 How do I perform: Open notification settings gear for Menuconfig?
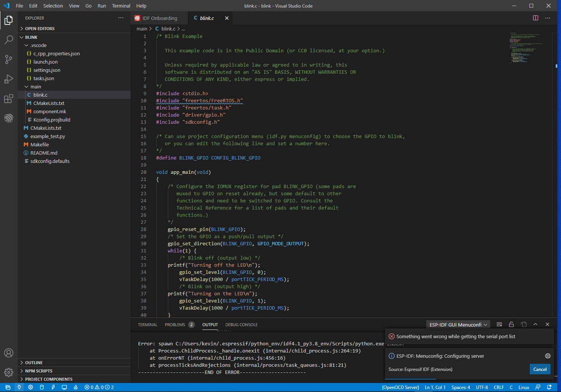(548, 356)
